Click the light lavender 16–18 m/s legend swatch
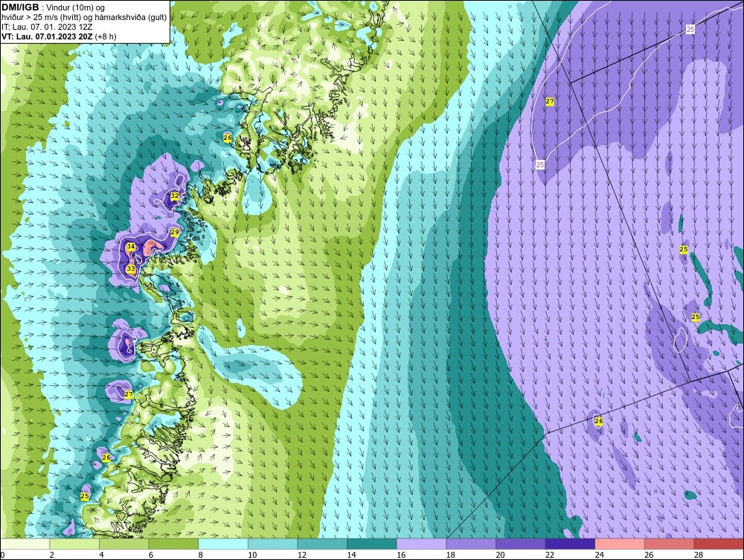 point(421,544)
